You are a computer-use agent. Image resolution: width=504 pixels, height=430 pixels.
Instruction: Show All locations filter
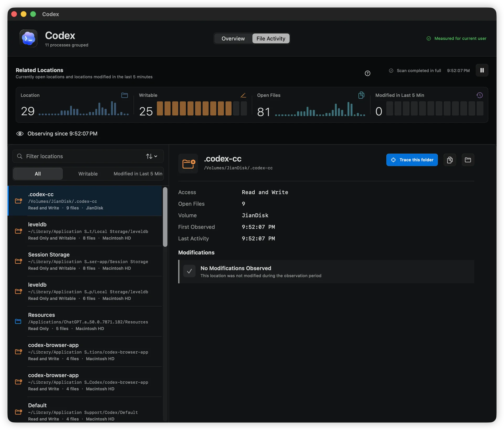click(x=38, y=174)
